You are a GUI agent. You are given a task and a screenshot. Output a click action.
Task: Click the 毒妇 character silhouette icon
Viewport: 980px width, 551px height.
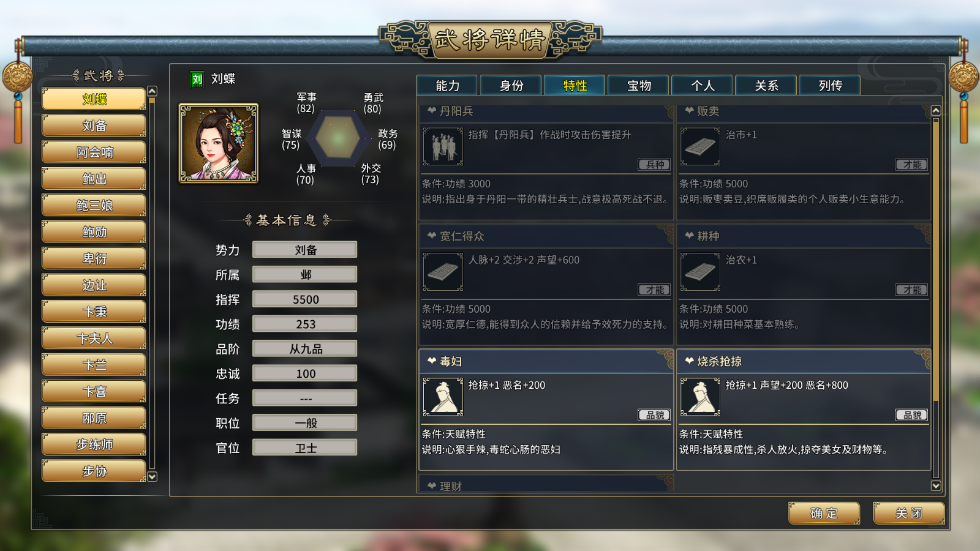tap(443, 397)
